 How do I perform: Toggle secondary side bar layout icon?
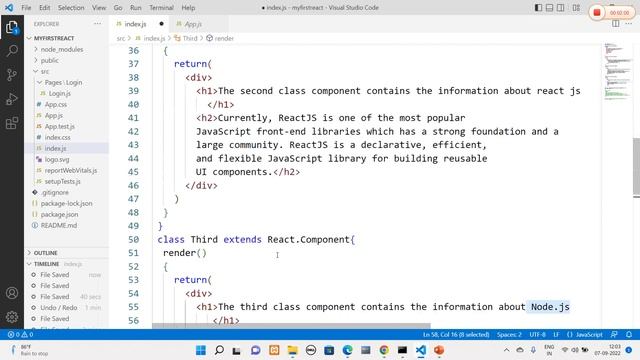(x=561, y=8)
